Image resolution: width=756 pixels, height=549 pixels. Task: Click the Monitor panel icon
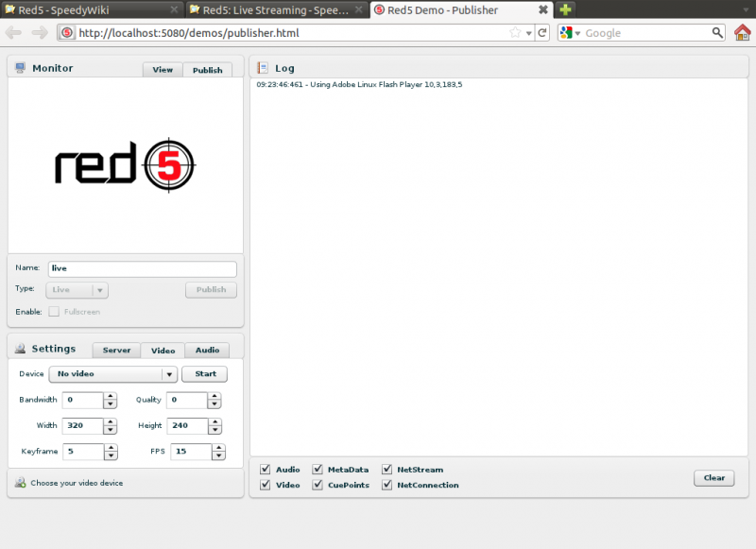[19, 68]
